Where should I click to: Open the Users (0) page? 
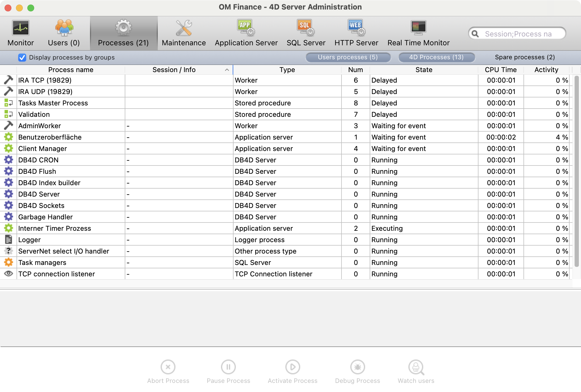64,33
